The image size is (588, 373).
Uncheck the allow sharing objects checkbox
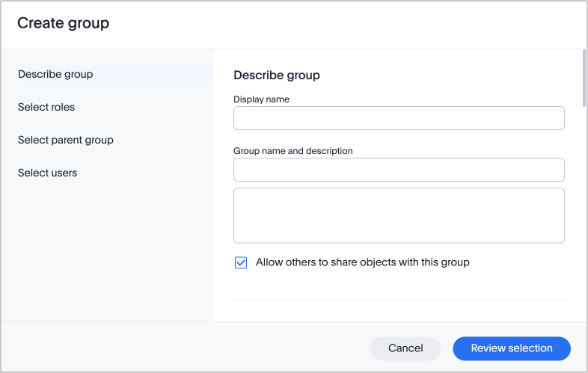coord(241,262)
